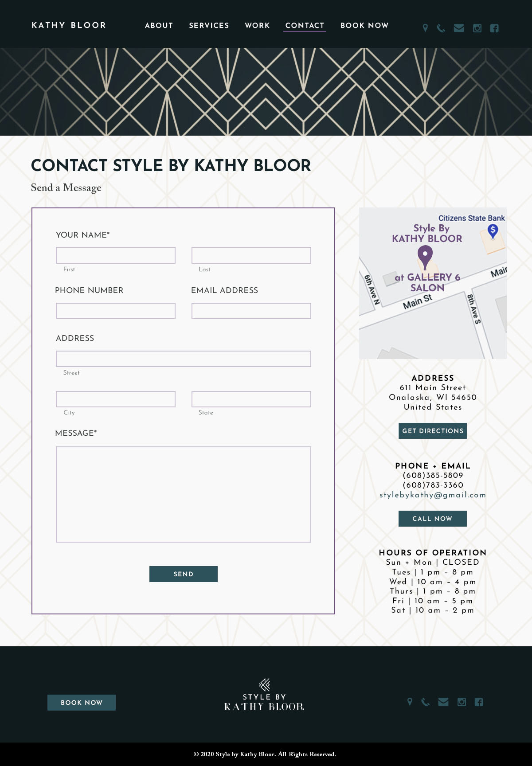Image resolution: width=532 pixels, height=766 pixels.
Task: Navigate to the Work page
Action: pyautogui.click(x=257, y=26)
